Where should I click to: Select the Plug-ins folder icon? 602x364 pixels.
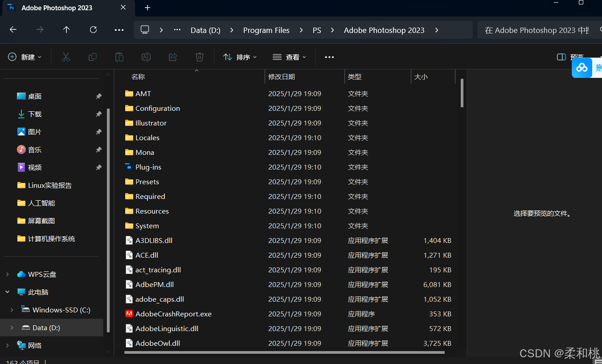click(129, 167)
